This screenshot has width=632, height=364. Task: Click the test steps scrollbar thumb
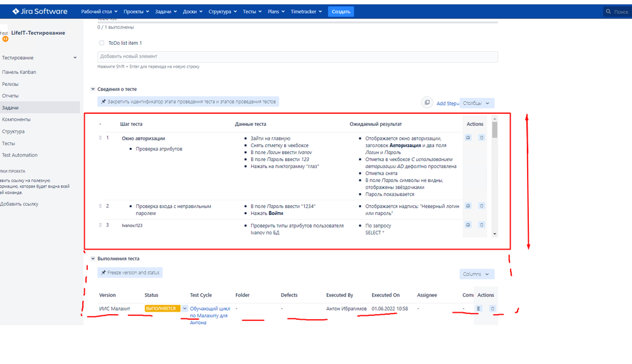[495, 130]
